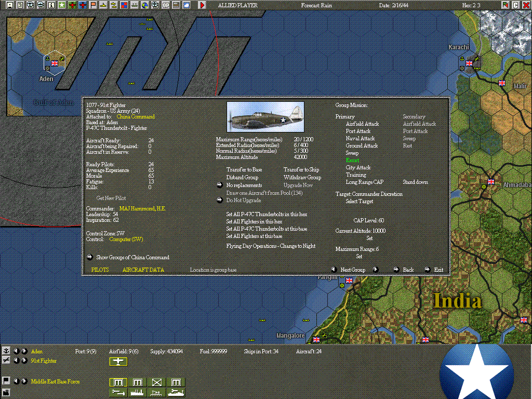
Task: Open the PILOTS tab
Action: point(100,270)
